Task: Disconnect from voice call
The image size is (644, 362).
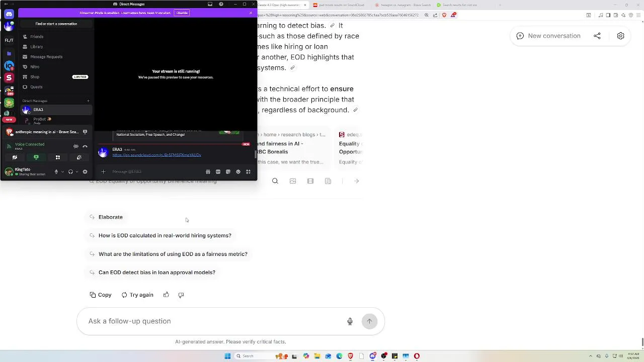Action: 85,146
